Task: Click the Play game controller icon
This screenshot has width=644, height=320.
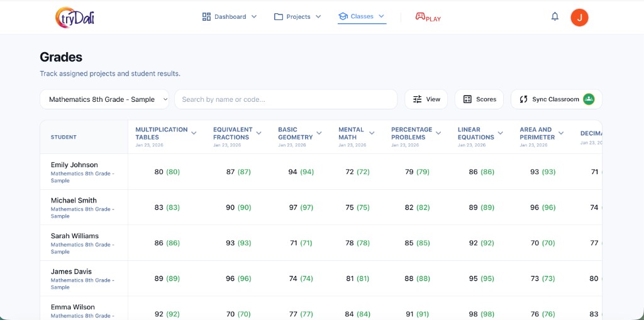Action: click(x=420, y=16)
